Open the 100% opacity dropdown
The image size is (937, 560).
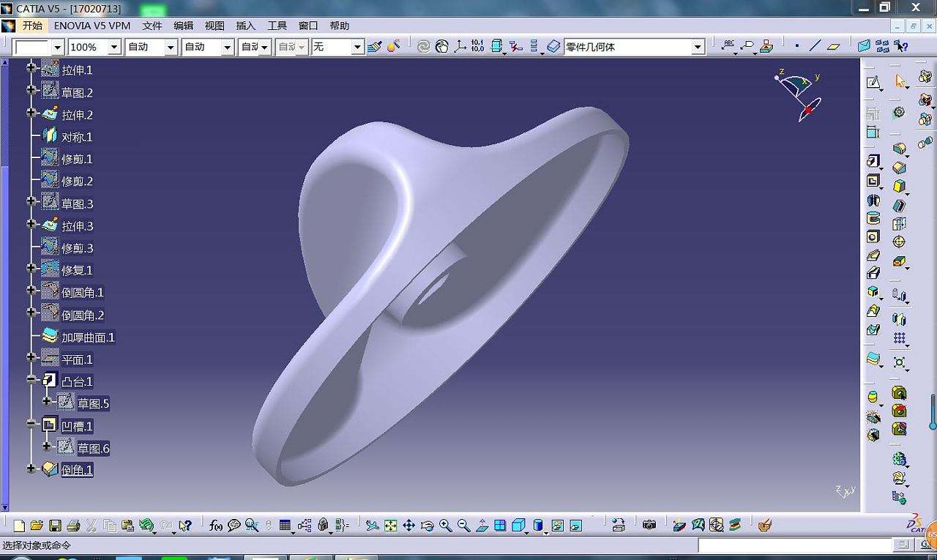pyautogui.click(x=114, y=47)
